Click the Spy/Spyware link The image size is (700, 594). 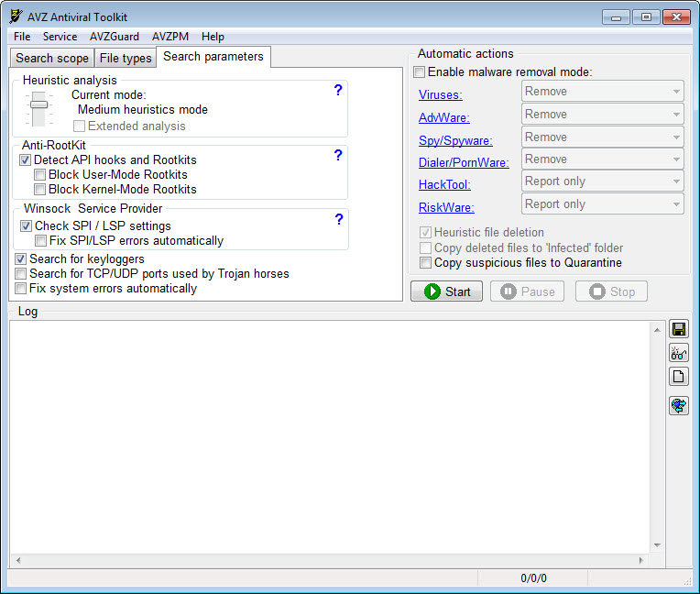455,140
